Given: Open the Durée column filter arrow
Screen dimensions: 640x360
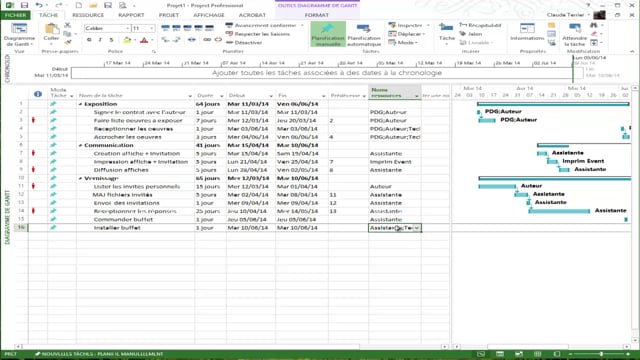Looking at the screenshot, I should 222,96.
